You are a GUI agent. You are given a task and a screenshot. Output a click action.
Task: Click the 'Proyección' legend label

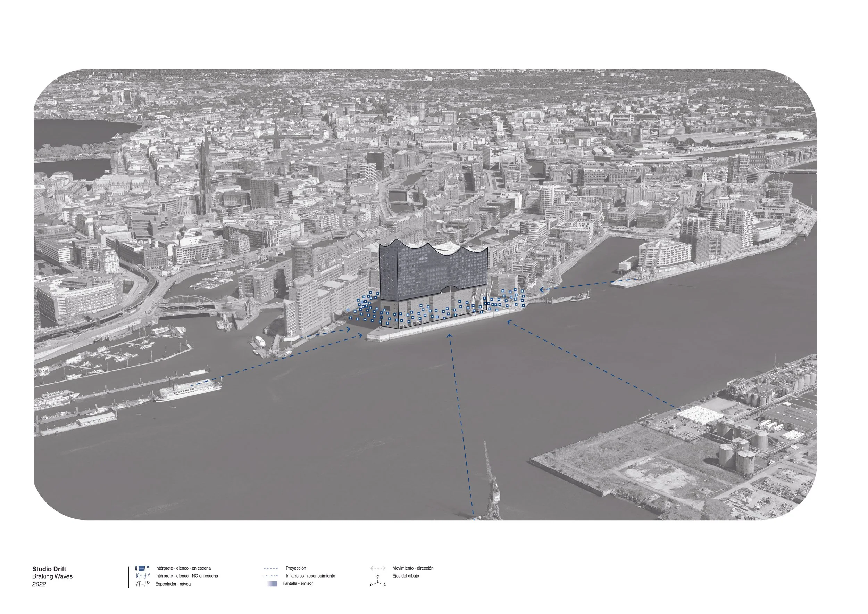point(295,568)
